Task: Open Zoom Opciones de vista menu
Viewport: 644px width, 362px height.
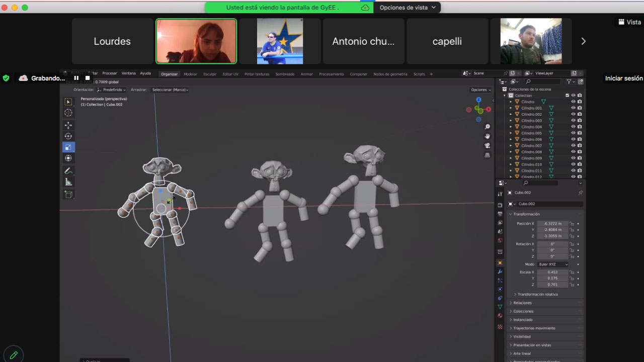Action: (x=408, y=8)
